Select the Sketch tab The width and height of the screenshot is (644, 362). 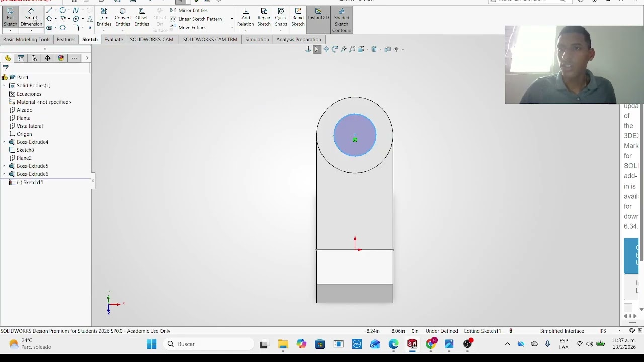tap(90, 39)
